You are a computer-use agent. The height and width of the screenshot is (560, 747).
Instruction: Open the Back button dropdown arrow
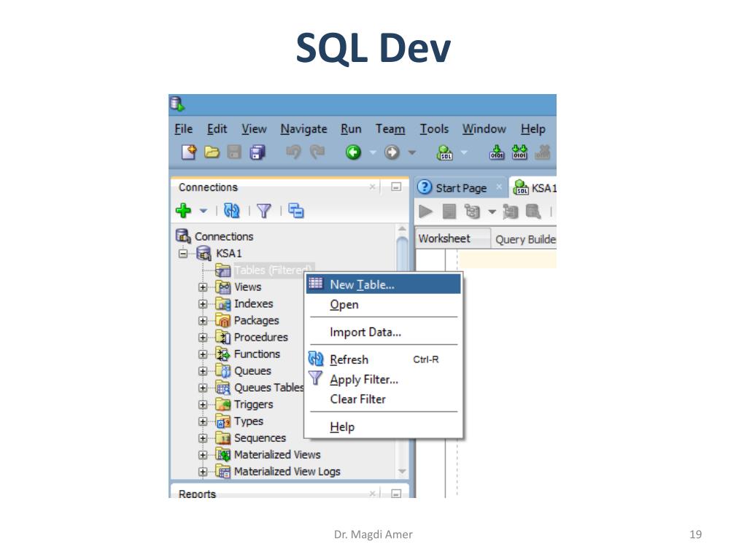(x=373, y=153)
